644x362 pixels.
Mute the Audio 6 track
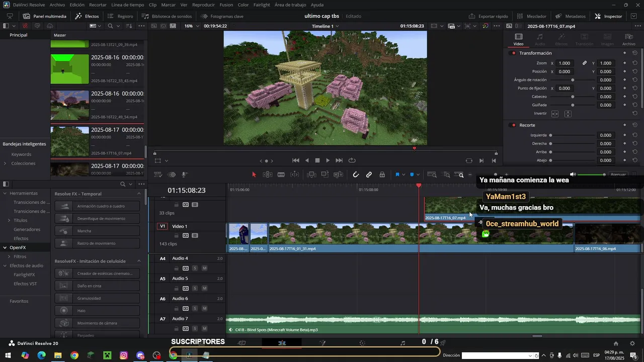point(204,309)
